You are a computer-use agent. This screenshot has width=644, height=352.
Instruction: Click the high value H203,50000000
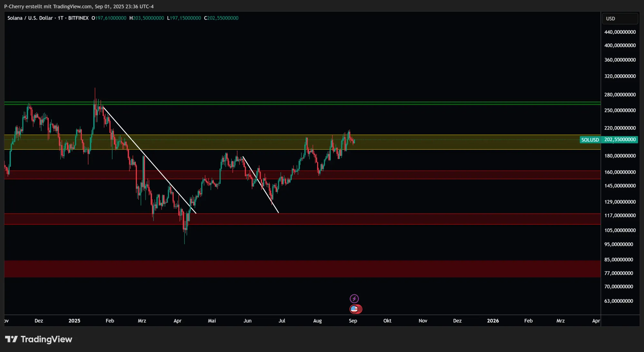coord(147,18)
